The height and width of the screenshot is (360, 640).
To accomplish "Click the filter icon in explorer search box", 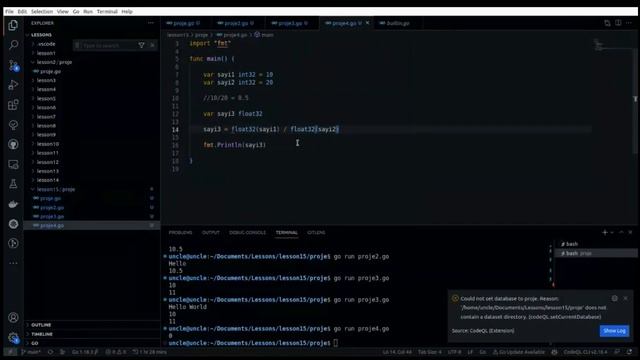I will tap(141, 45).
